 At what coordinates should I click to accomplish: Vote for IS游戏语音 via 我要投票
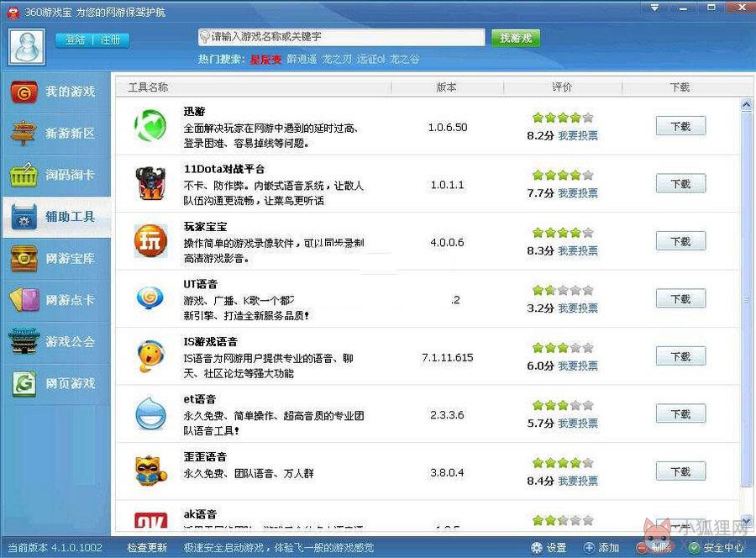pos(578,366)
